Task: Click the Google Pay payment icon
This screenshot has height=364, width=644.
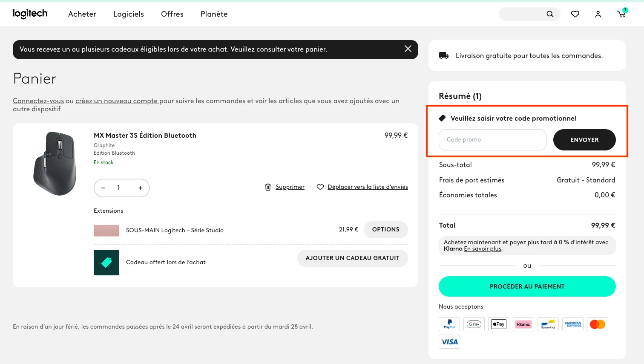Action: pyautogui.click(x=474, y=324)
